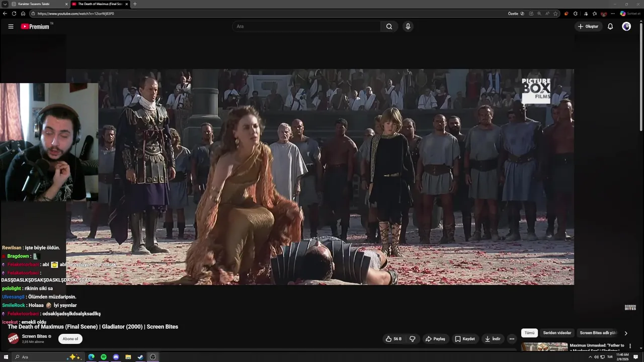Click the video title text
644x362 pixels.
click(x=93, y=327)
